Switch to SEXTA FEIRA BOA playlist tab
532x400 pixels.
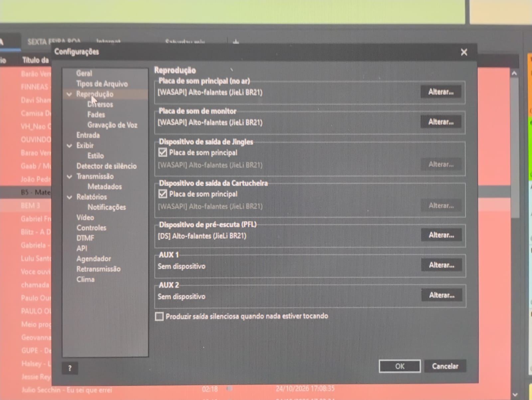point(54,42)
